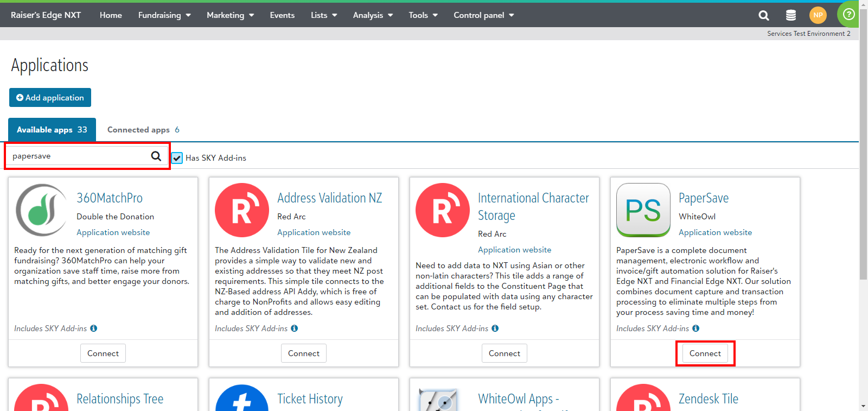Click the papersave search input field
The height and width of the screenshot is (411, 868).
pyautogui.click(x=79, y=156)
